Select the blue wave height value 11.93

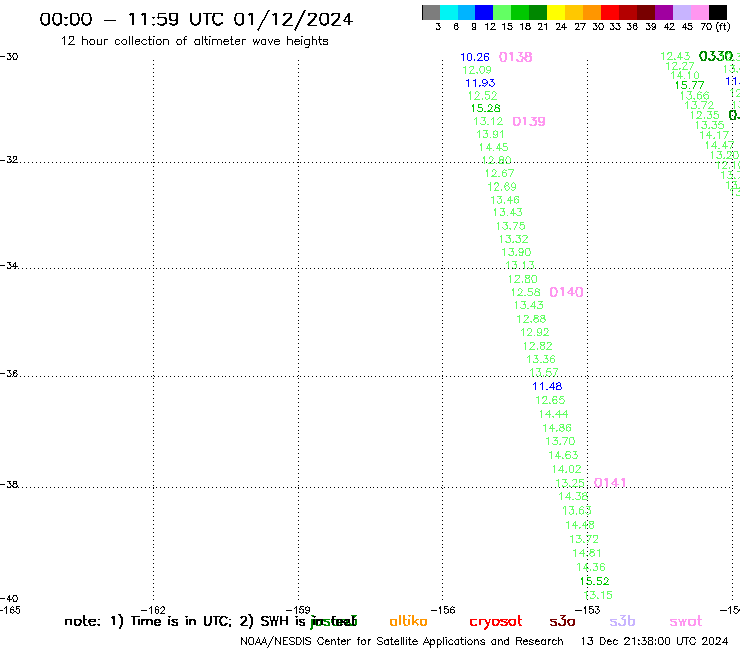[x=480, y=83]
